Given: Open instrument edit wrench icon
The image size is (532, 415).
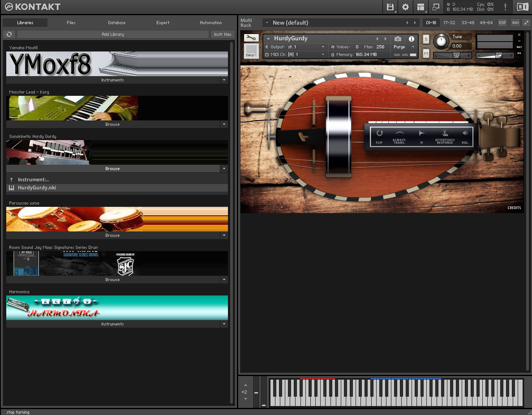Looking at the screenshot, I should (x=251, y=38).
